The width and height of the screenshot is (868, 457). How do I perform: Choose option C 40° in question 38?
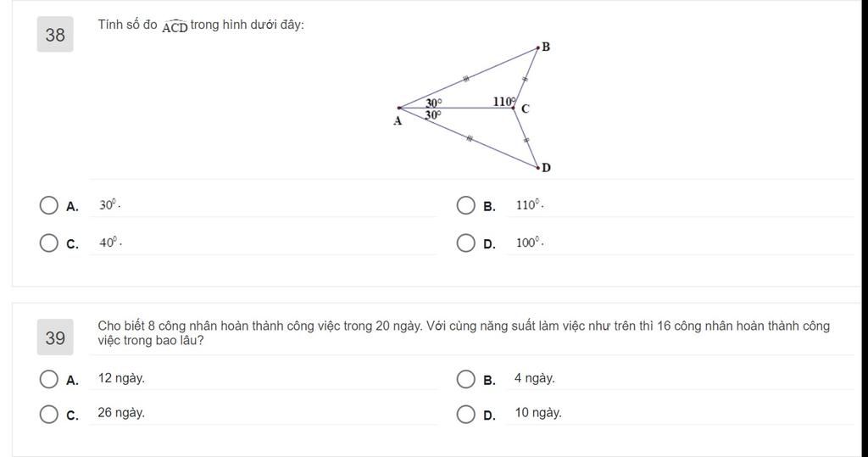48,242
